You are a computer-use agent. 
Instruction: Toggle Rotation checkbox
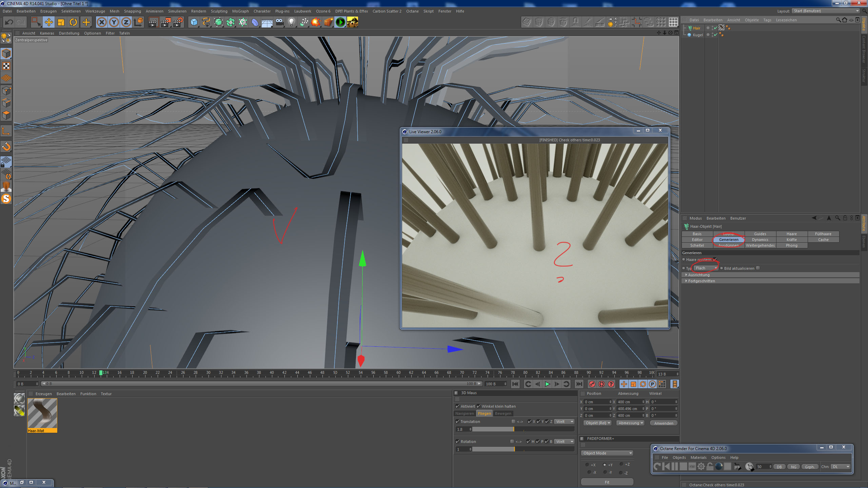point(457,442)
